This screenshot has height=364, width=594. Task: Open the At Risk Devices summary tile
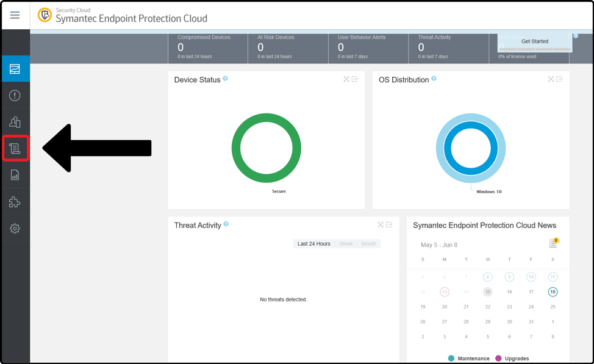click(288, 48)
